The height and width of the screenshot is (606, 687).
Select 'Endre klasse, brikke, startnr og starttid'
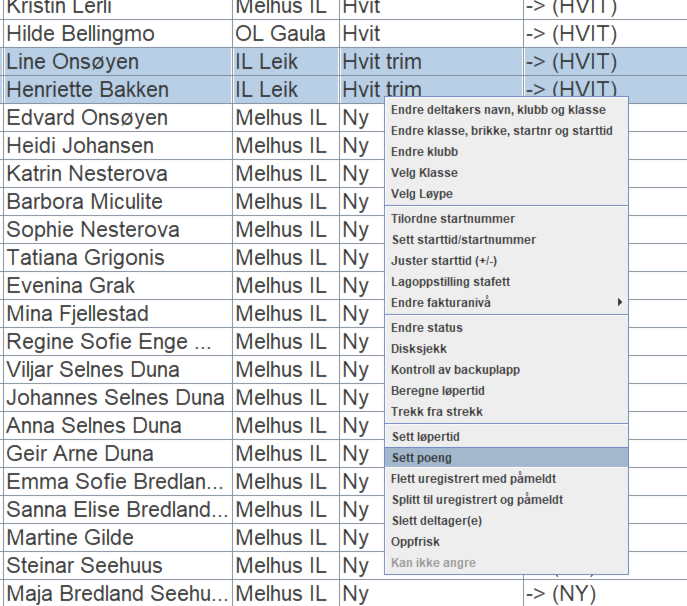coord(502,131)
